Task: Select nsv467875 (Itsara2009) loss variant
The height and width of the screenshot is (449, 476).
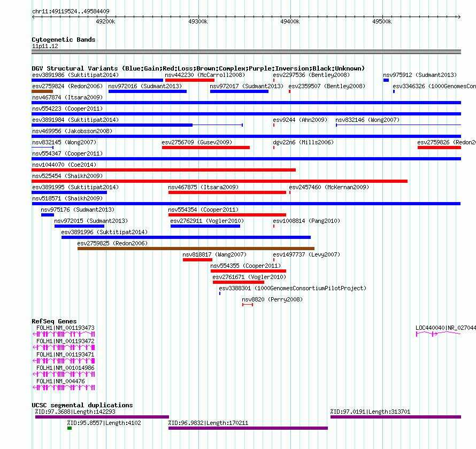Action: pyautogui.click(x=227, y=192)
